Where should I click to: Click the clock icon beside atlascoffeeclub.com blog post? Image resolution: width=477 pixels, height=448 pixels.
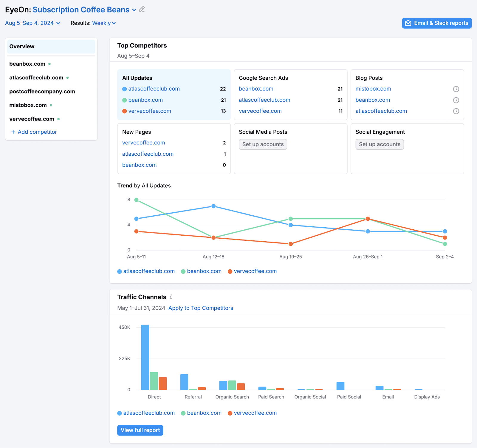click(456, 111)
